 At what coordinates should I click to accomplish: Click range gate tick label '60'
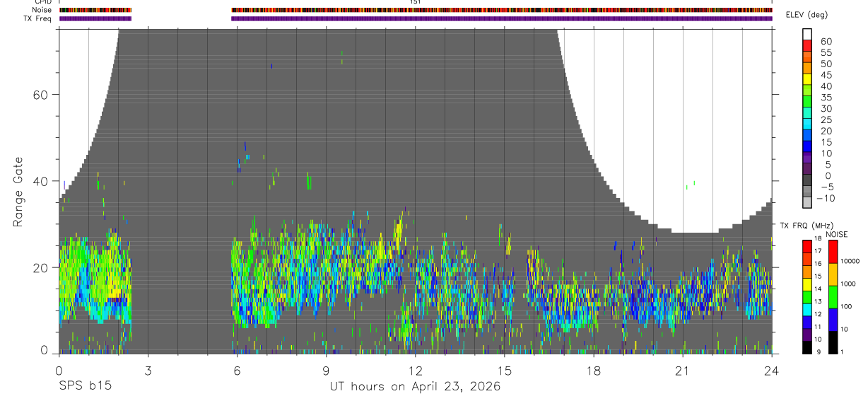coord(42,95)
